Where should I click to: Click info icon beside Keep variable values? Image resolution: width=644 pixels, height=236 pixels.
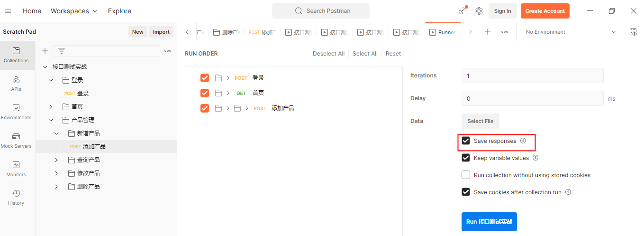coord(535,158)
